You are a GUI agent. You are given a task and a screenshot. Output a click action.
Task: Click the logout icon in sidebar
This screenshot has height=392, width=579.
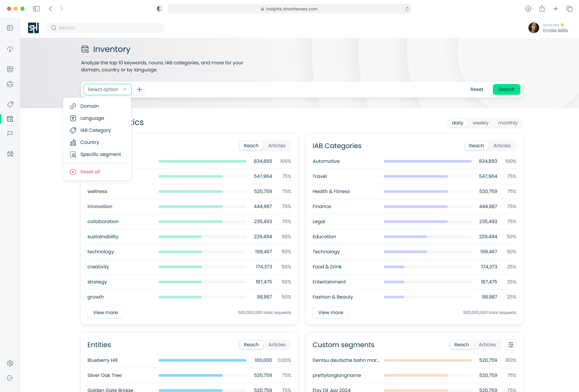pos(10,378)
